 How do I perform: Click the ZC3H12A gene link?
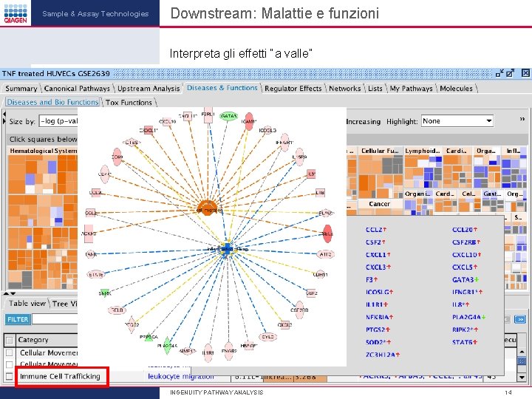click(x=381, y=355)
